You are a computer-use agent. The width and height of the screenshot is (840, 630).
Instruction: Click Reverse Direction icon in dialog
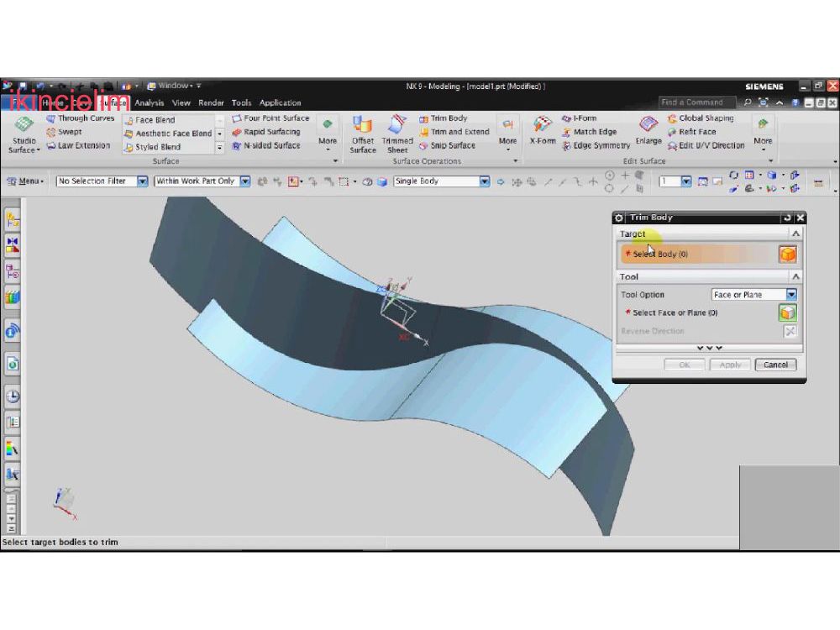click(790, 331)
